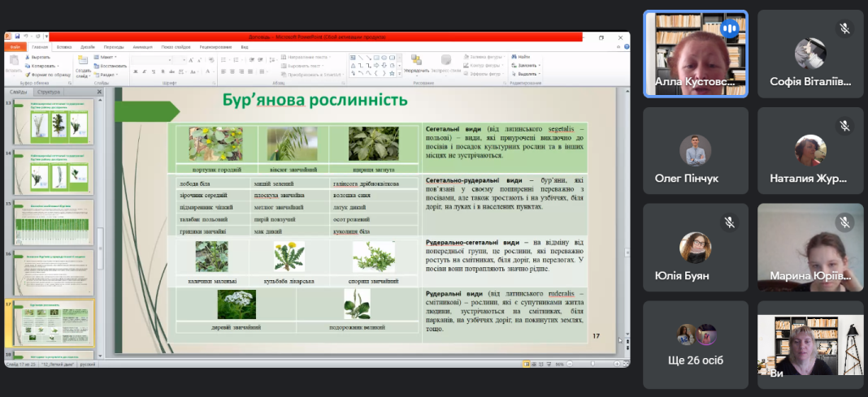Toggle underline text formatting
The width and height of the screenshot is (868, 397).
coord(154,72)
